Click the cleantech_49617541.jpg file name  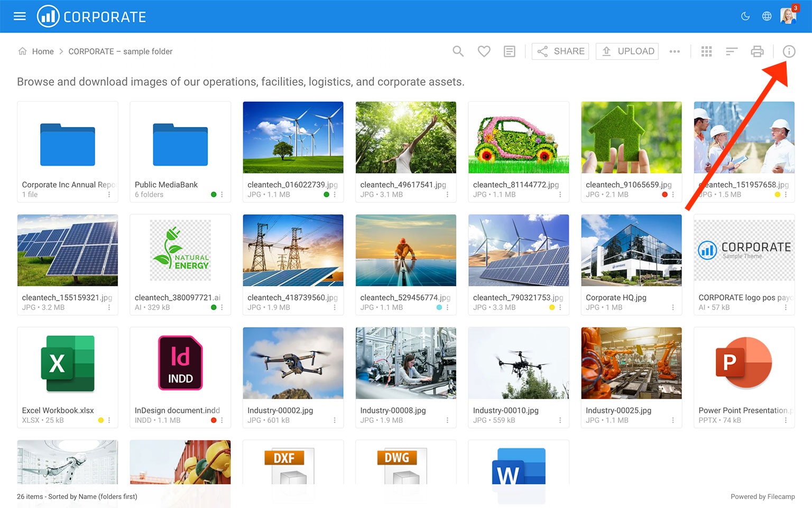[403, 185]
